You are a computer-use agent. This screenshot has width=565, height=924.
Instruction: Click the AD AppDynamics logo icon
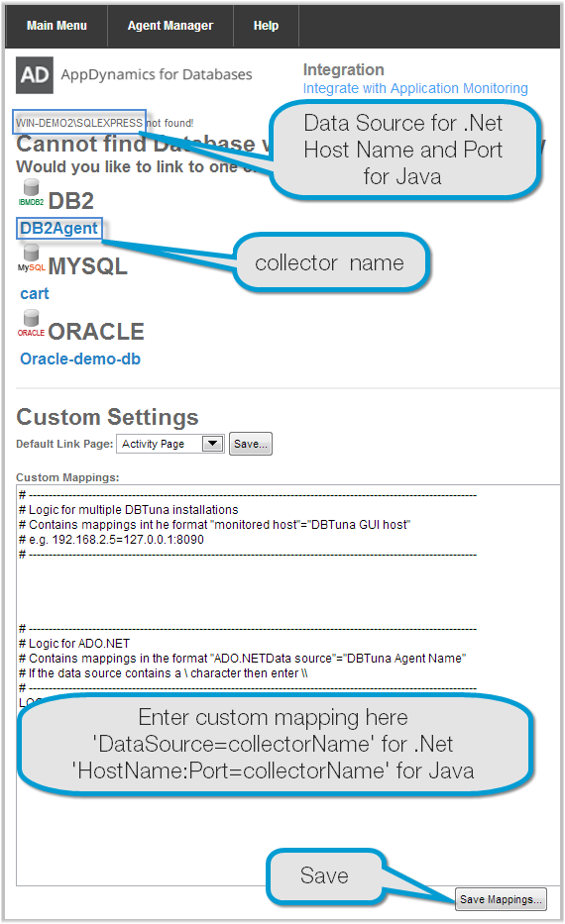(35, 75)
